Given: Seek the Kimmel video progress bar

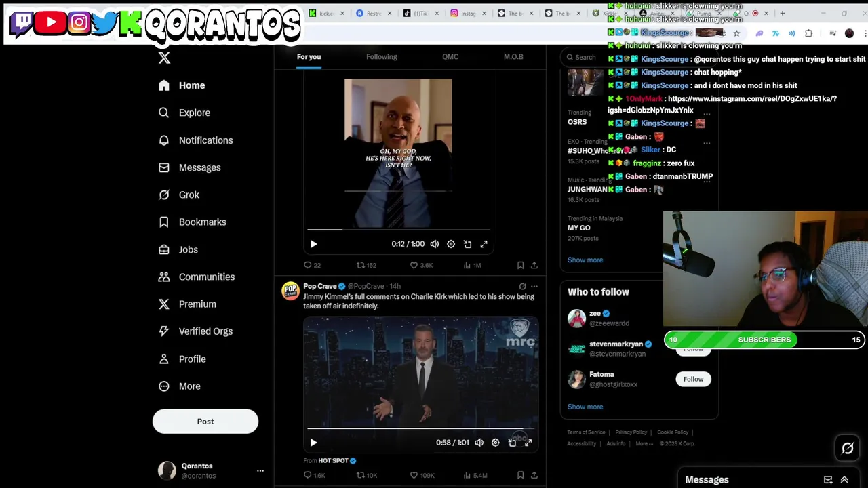Looking at the screenshot, I should click(420, 428).
